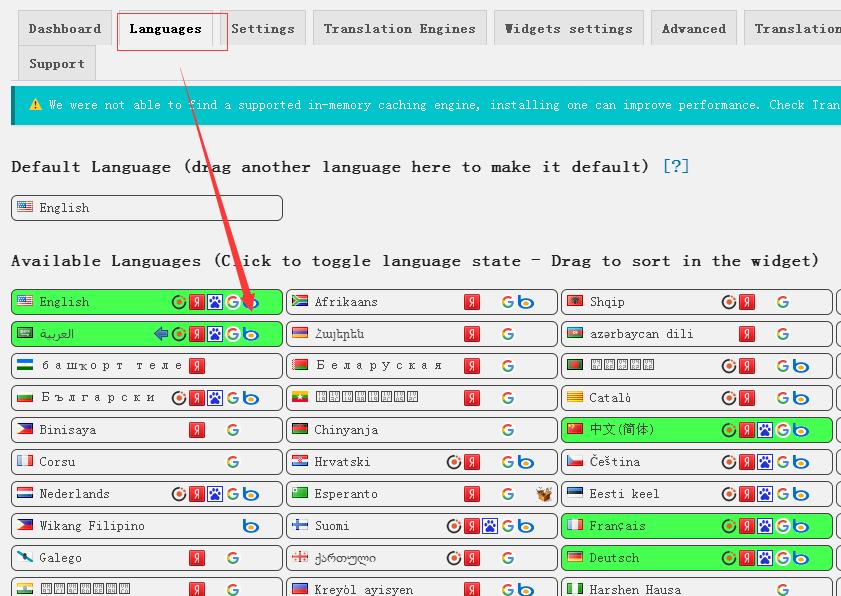The width and height of the screenshot is (841, 596).
Task: Click the Yandex icon in the Afrikaans row
Action: tap(471, 302)
